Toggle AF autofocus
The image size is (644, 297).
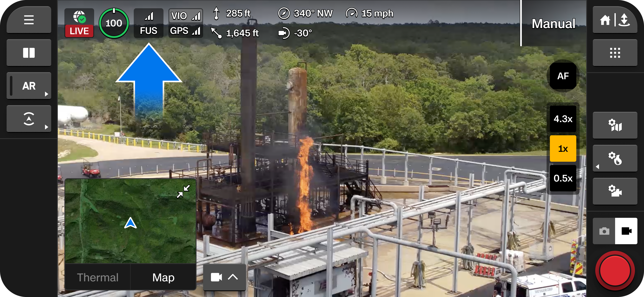(563, 76)
